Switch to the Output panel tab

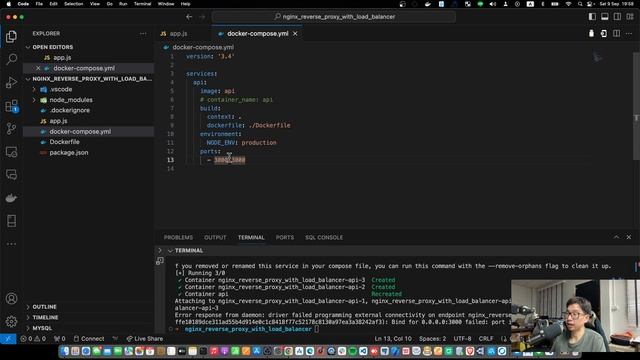point(215,237)
